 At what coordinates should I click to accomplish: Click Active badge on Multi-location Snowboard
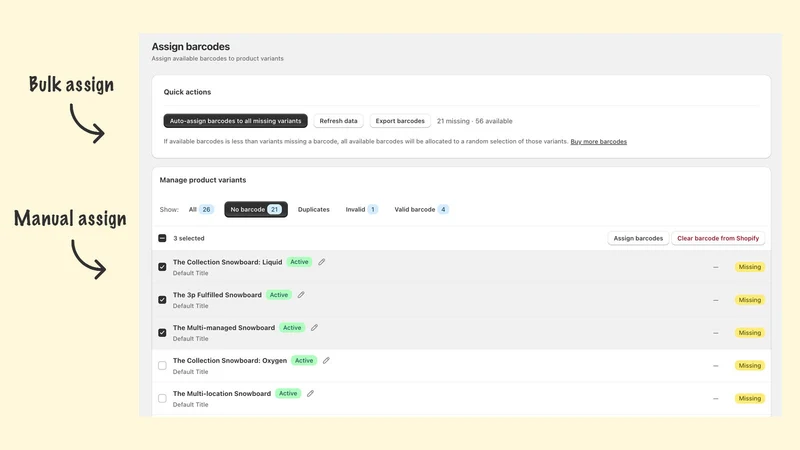point(288,393)
